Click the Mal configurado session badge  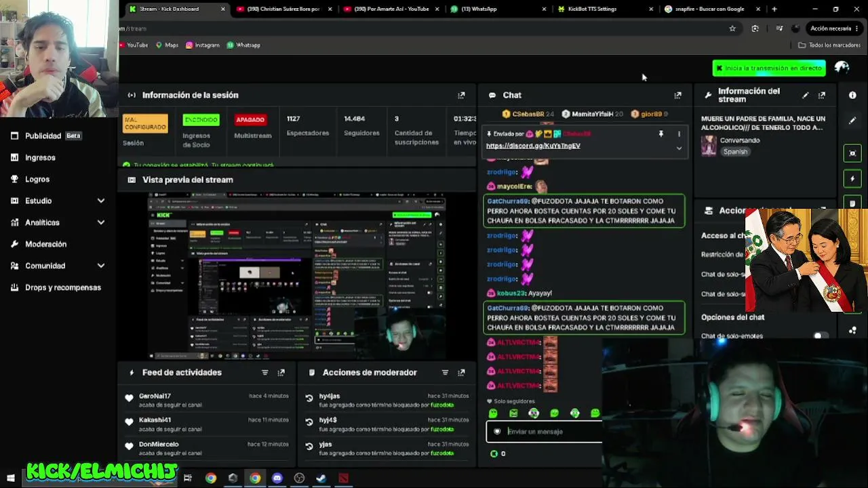144,123
